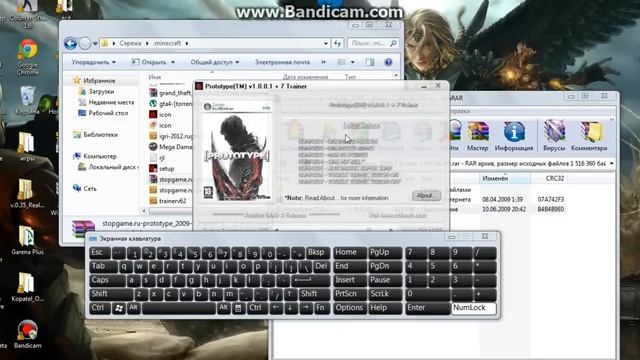Tap the up arrow key on screen keyboard
Viewport: 640px width, 360px height.
click(x=290, y=294)
